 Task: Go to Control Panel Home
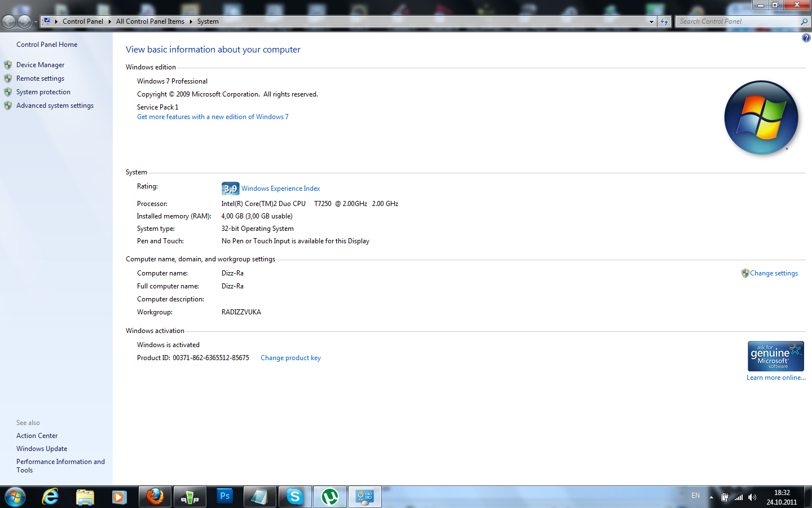click(x=47, y=45)
